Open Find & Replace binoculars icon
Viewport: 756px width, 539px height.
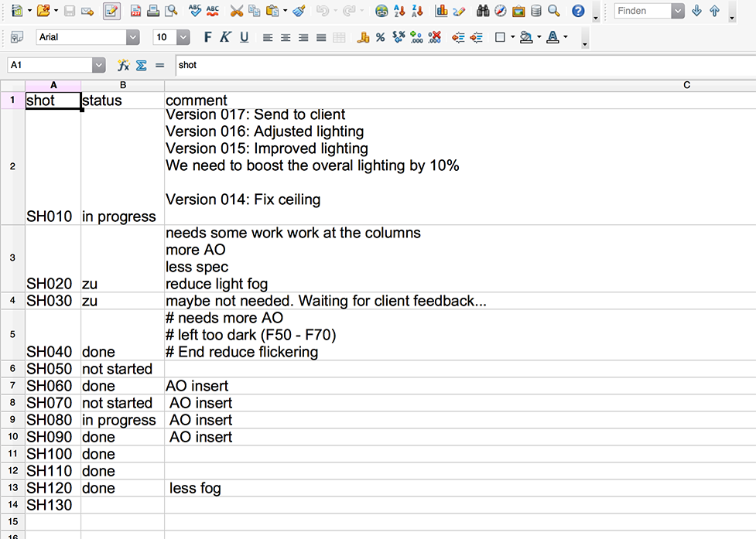(483, 11)
